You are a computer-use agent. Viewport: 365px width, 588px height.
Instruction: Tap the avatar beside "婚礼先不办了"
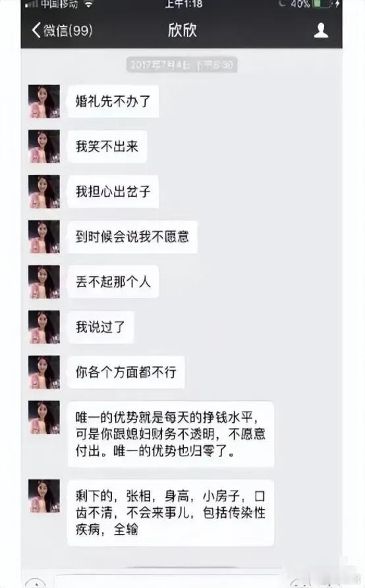44,101
